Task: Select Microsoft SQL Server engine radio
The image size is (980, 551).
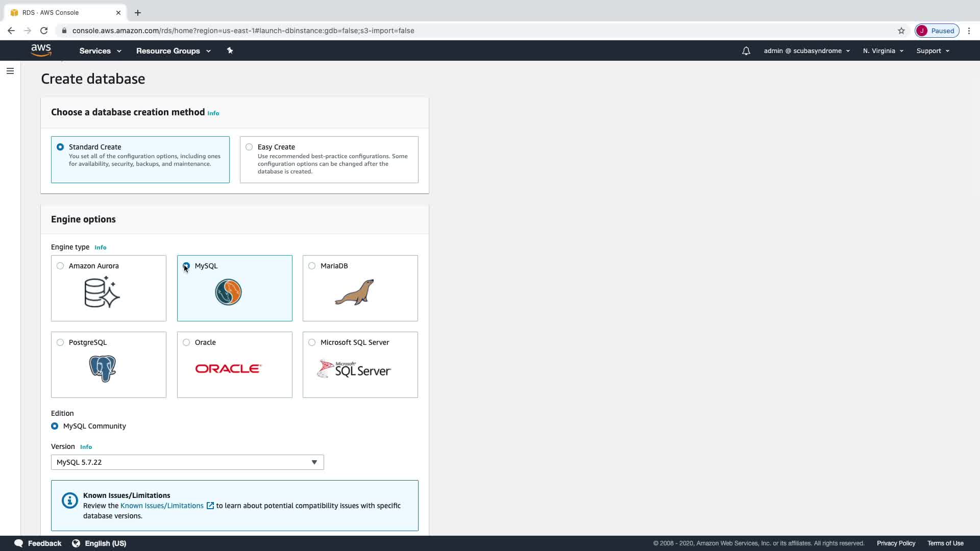Action: coord(312,342)
